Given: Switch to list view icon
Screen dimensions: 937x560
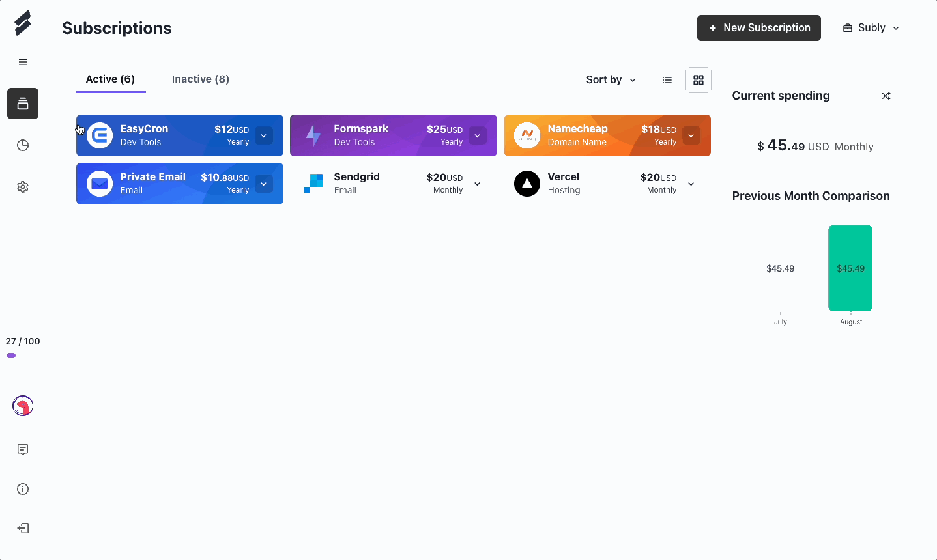Looking at the screenshot, I should point(667,80).
